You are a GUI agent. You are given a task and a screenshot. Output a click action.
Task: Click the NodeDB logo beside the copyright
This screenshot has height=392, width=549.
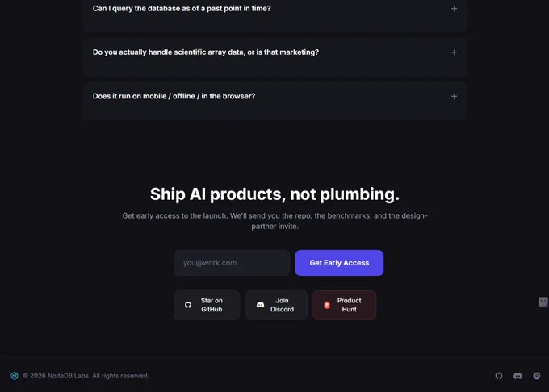point(15,376)
